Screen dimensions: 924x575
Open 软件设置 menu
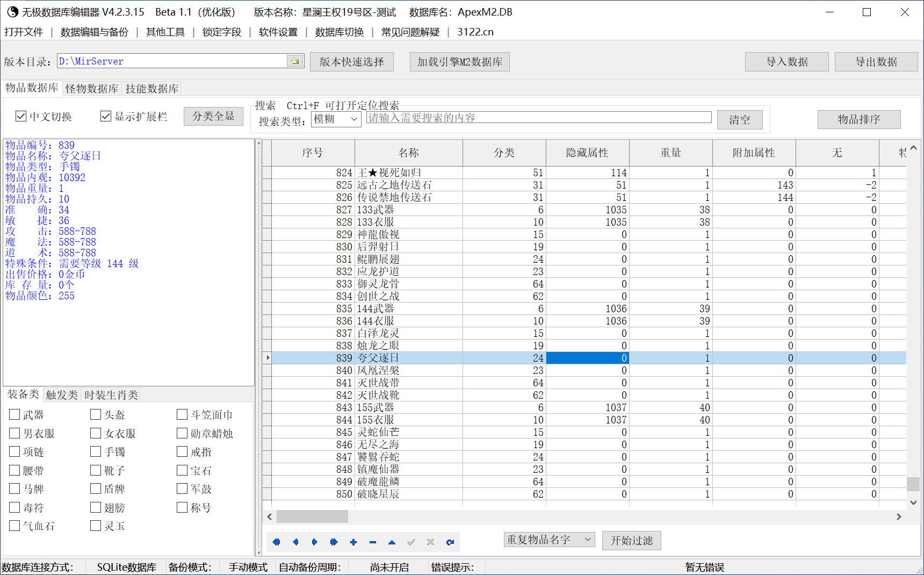tap(278, 32)
